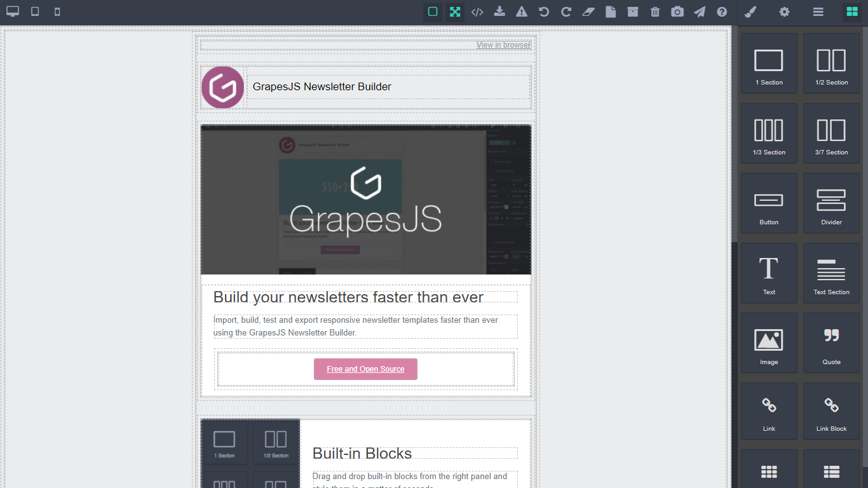
Task: Select the GrapesJS hero banner image
Action: (366, 200)
